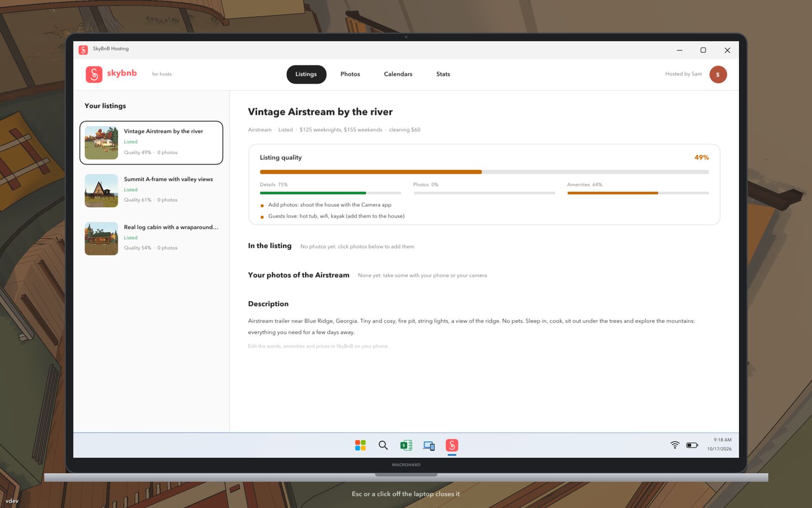The image size is (812, 508).
Task: Click the 'Add photos: shoot the house' tip
Action: pos(330,205)
